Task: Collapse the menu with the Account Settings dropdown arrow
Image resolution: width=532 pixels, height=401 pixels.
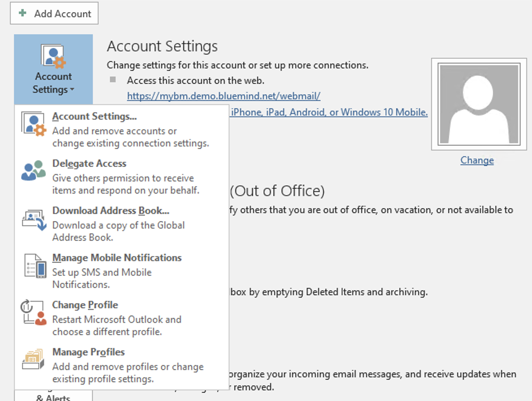Action: click(72, 89)
